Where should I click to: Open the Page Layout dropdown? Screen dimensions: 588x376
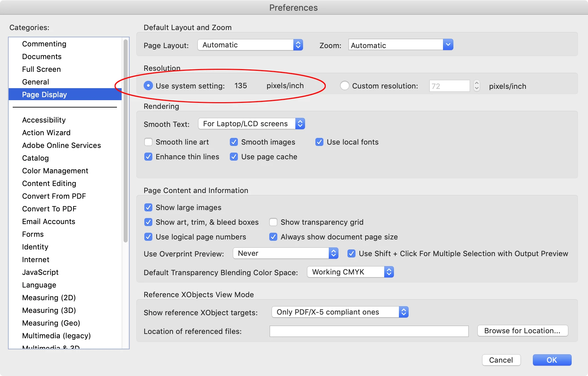250,45
